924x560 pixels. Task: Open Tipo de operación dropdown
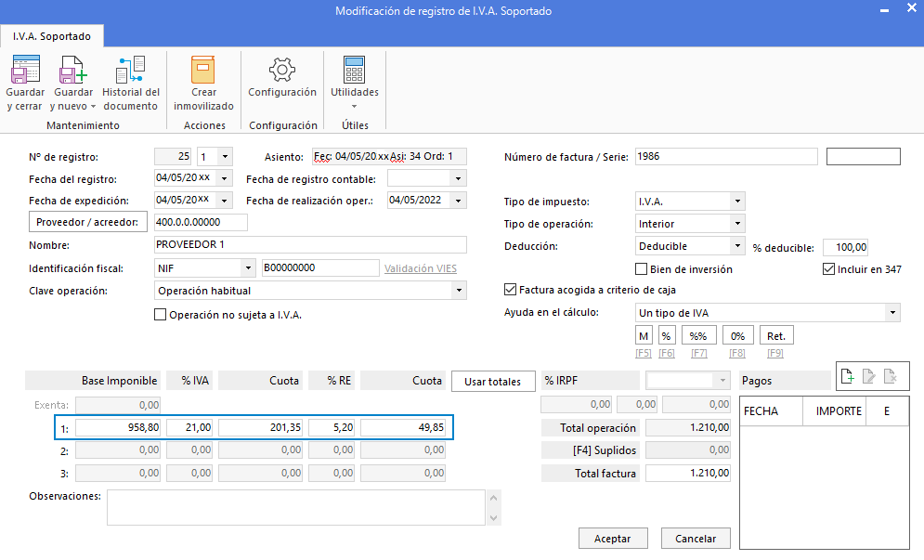pos(737,224)
